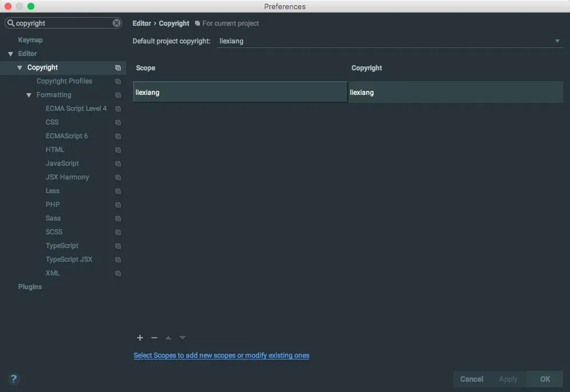Click project icon beside Less row
This screenshot has width=570, height=392.
tap(118, 191)
